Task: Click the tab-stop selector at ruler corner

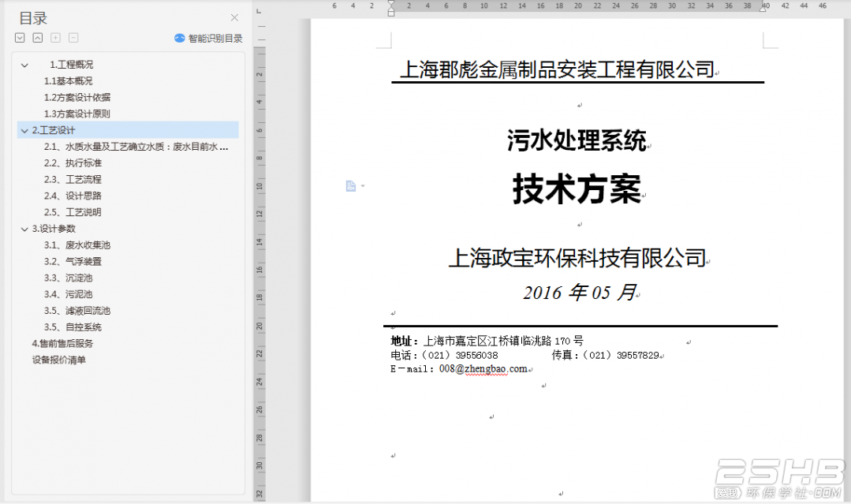Action: coord(259,11)
